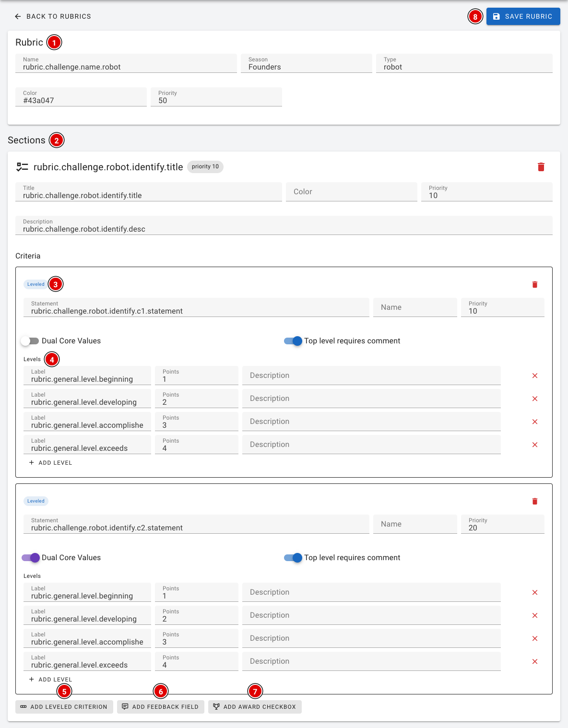The image size is (568, 728).
Task: Click the checklist icon beside the section title
Action: (x=22, y=167)
